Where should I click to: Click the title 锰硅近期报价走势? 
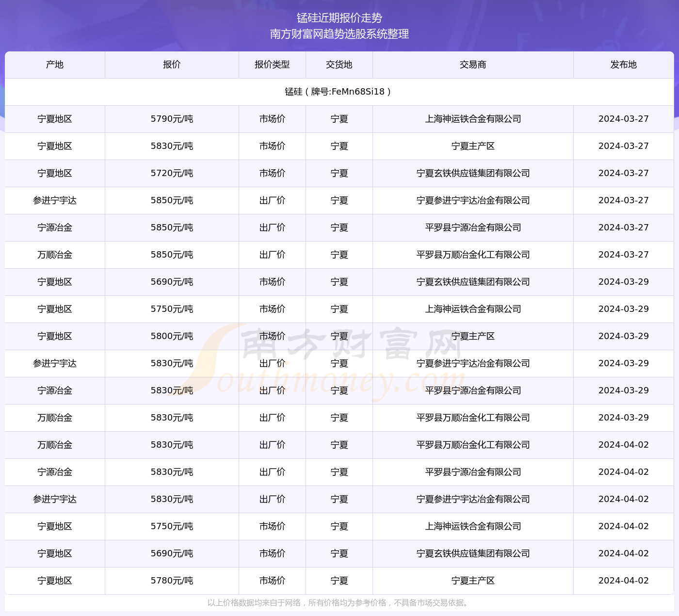pos(339,18)
